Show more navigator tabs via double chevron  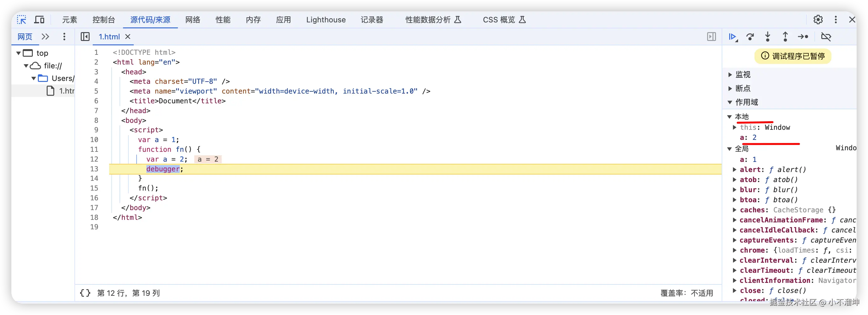[x=45, y=36]
